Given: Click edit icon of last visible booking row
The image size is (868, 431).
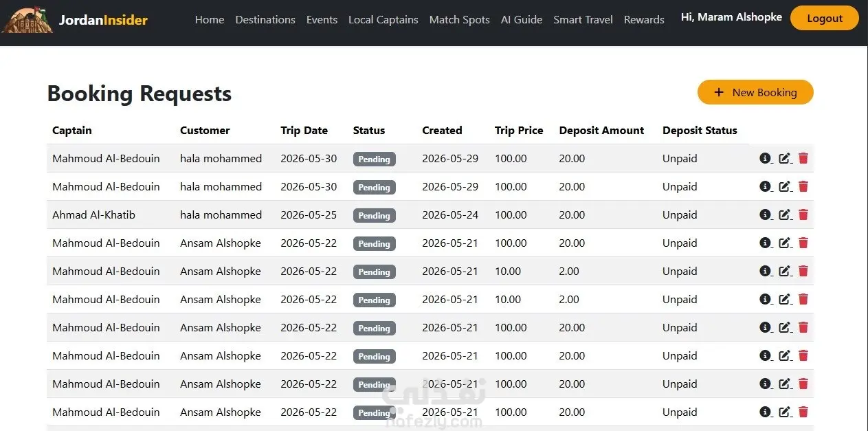Looking at the screenshot, I should [784, 412].
